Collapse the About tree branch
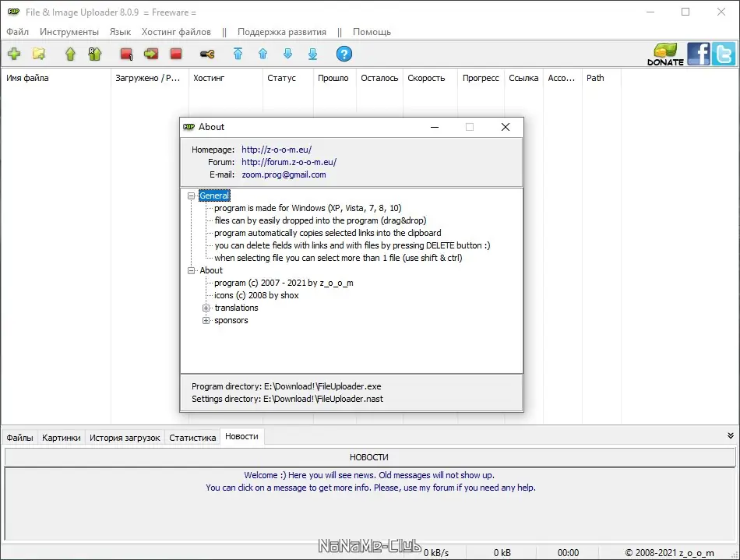The width and height of the screenshot is (740, 560). (x=192, y=270)
